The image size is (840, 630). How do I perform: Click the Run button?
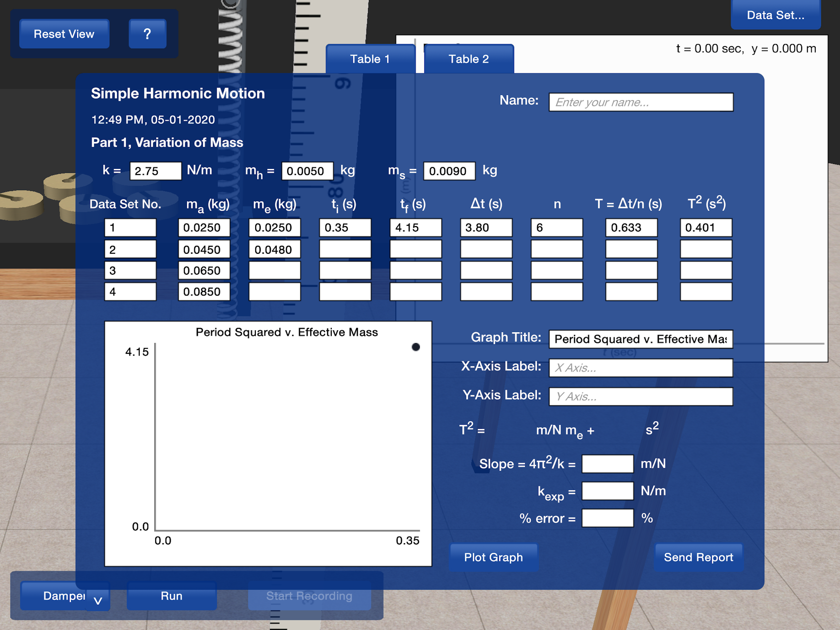[x=172, y=596]
